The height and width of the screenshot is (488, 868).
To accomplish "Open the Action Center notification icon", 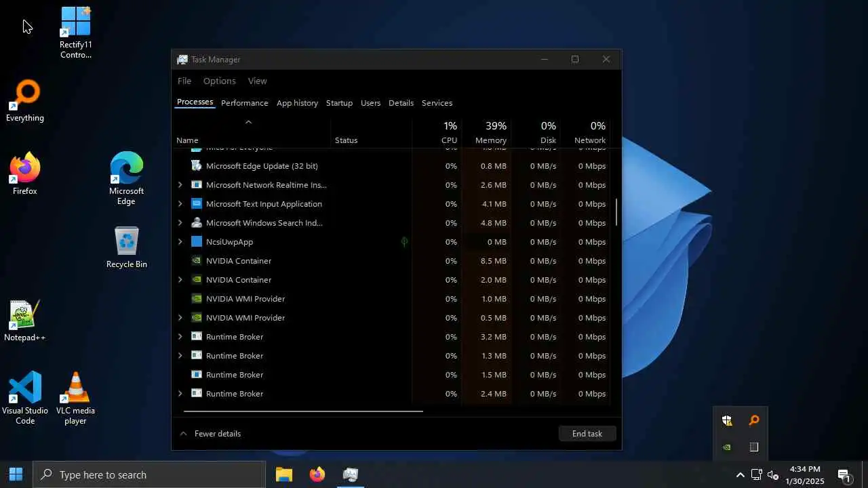I will click(844, 475).
